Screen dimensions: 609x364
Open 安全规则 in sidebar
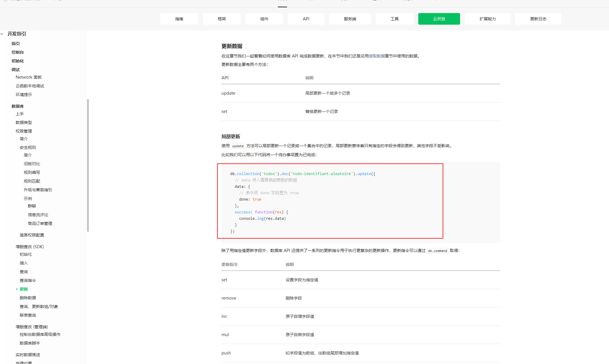coord(28,147)
